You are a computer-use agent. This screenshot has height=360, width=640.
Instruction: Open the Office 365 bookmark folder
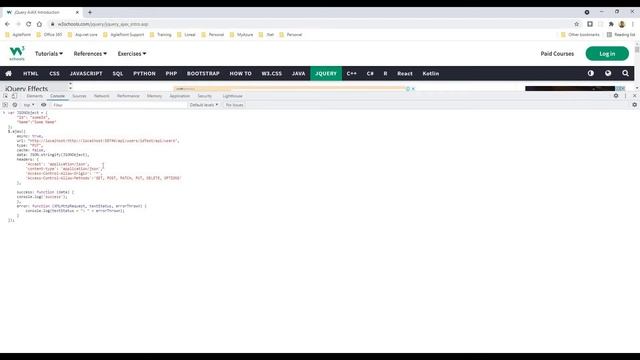49,35
